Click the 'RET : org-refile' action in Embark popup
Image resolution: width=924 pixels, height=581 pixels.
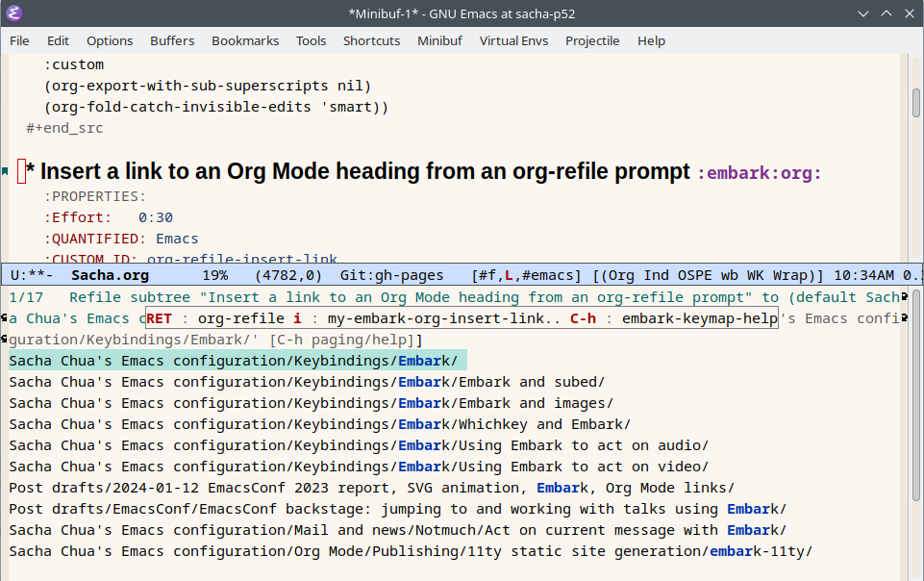click(x=215, y=318)
